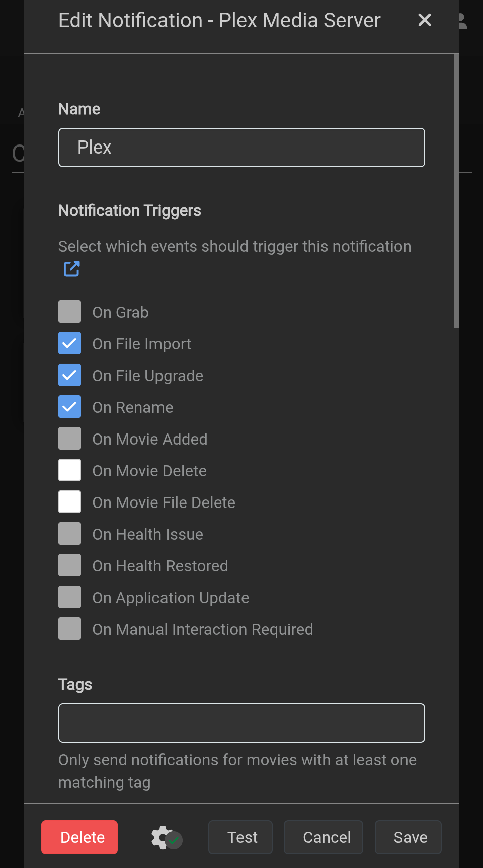Click the Cancel button

click(324, 837)
